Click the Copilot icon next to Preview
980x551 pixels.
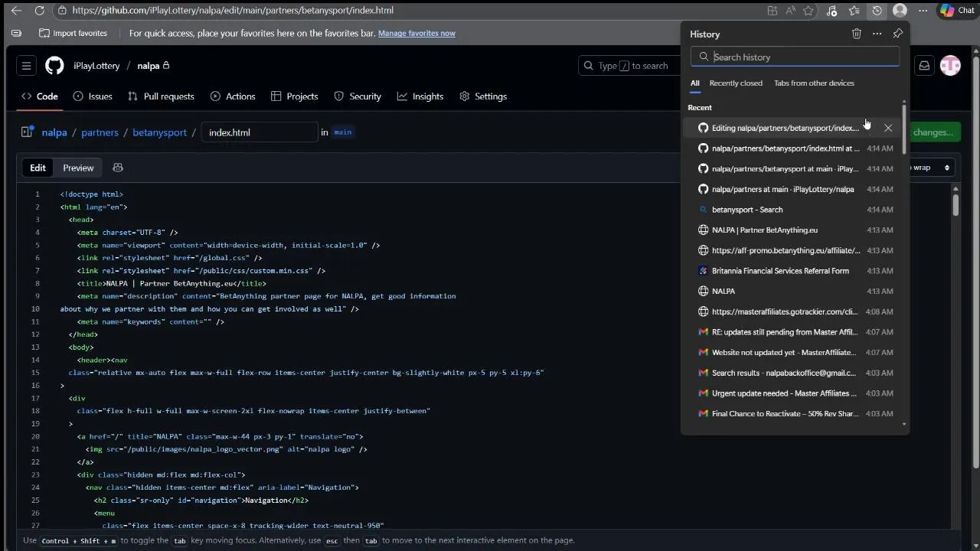tap(118, 168)
